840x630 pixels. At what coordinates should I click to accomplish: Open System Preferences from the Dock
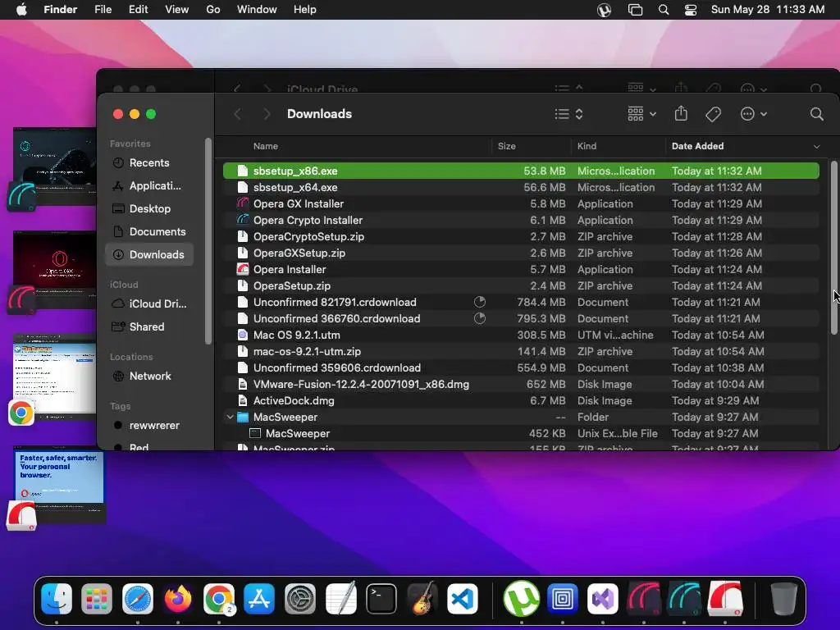300,598
